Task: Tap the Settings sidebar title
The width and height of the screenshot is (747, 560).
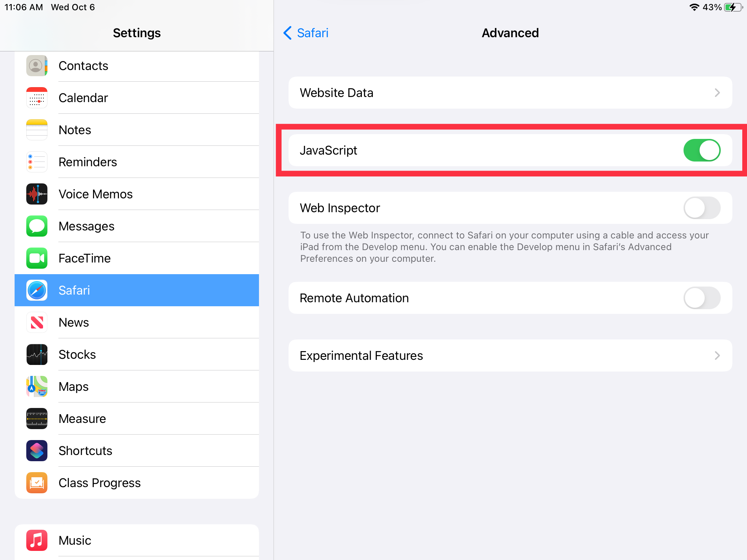Action: pos(137,33)
